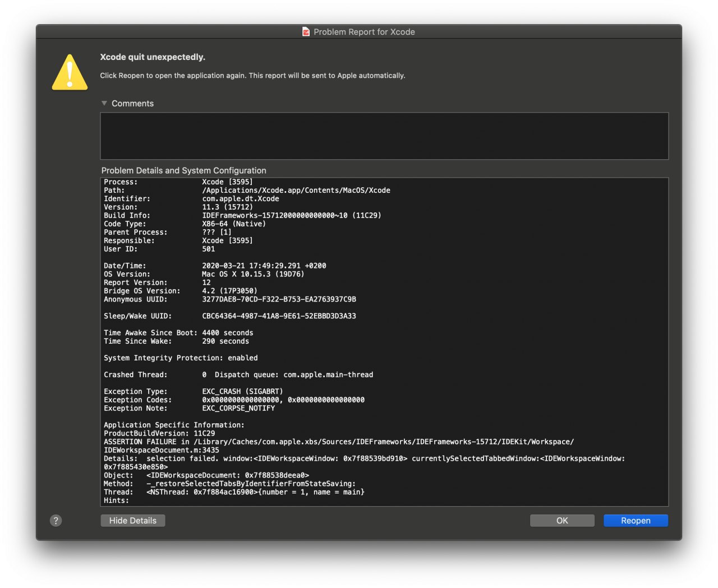Click the 'Click Reopen to open' message text
Image resolution: width=718 pixels, height=588 pixels.
click(x=252, y=76)
